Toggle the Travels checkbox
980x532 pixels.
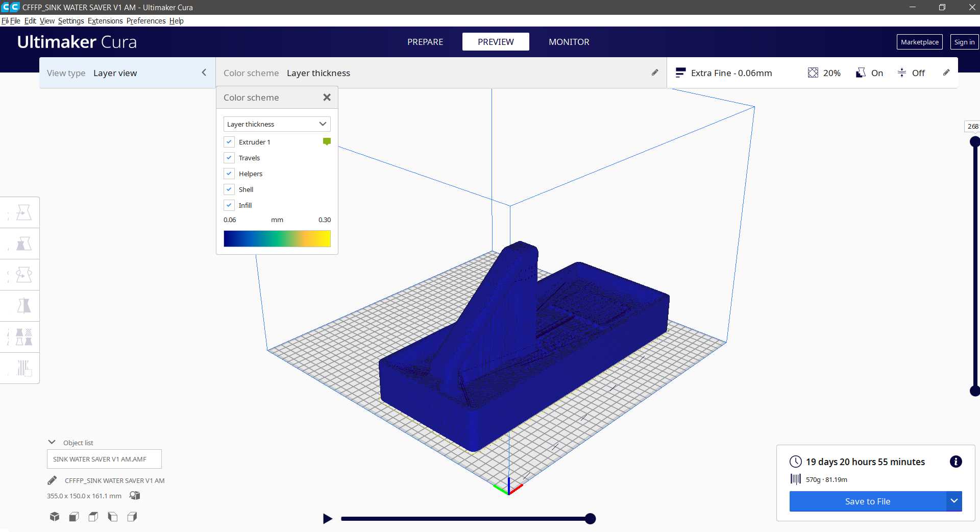[229, 158]
